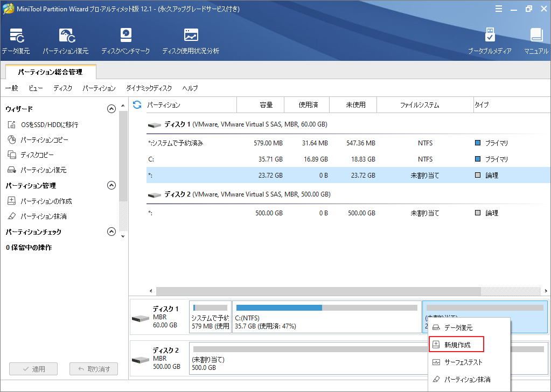Click the 取り消す button

(93, 368)
